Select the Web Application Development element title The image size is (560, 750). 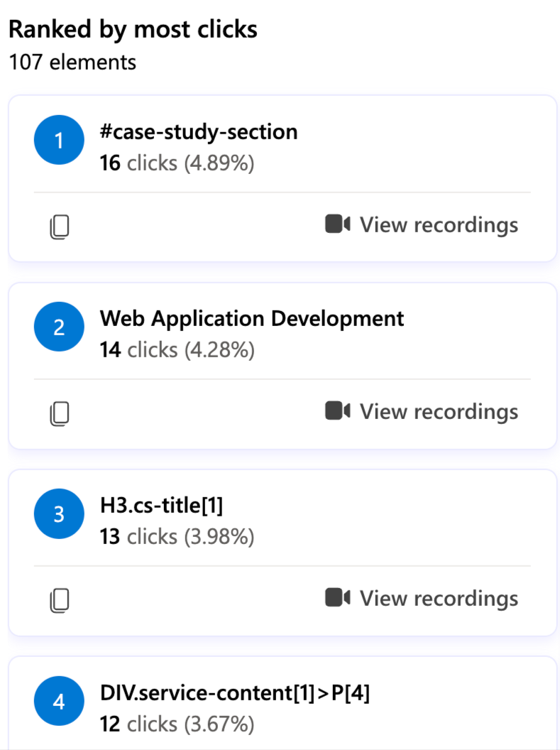tap(252, 318)
